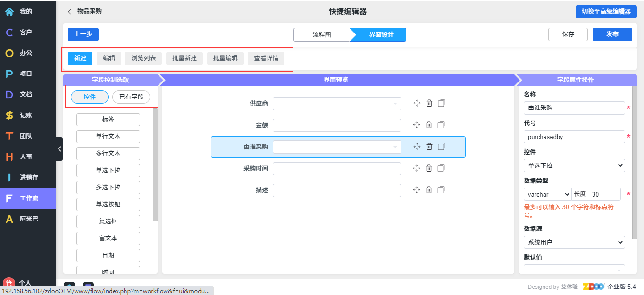Expand the 数据源 dropdown showing 系统用户
Viewport: 644px width, 295px height.
click(x=574, y=242)
